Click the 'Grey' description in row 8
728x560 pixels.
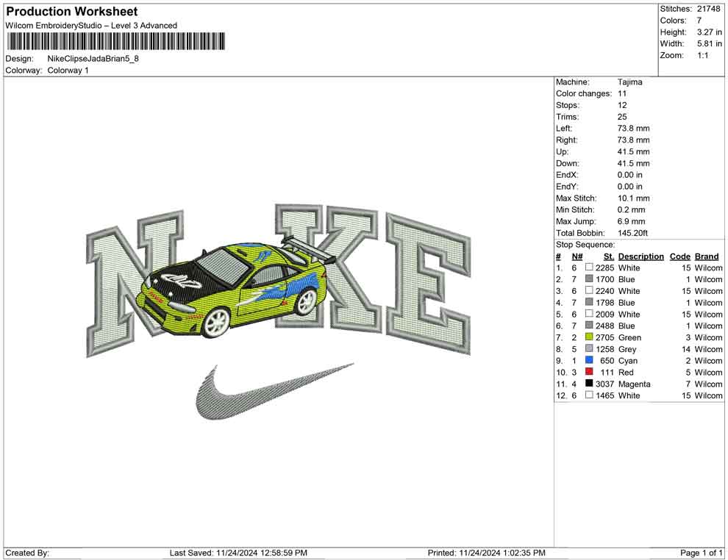pyautogui.click(x=627, y=349)
